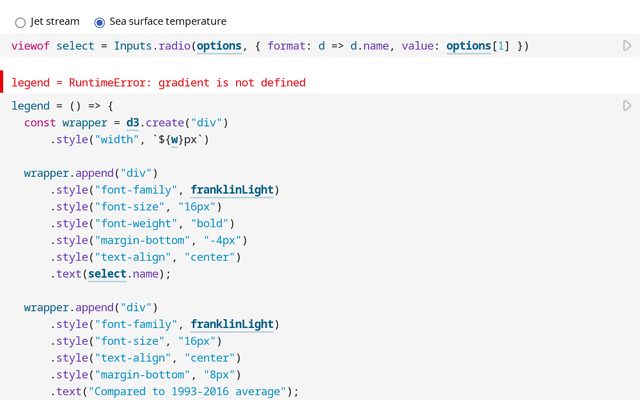Click franklinLight in the bold title block

(x=232, y=190)
